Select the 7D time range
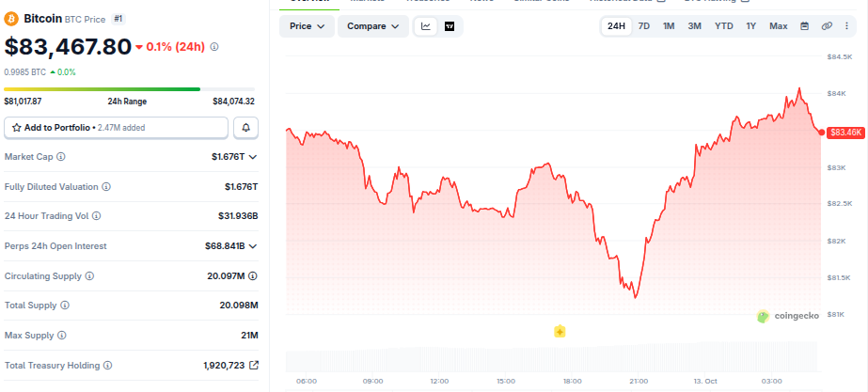 [644, 26]
